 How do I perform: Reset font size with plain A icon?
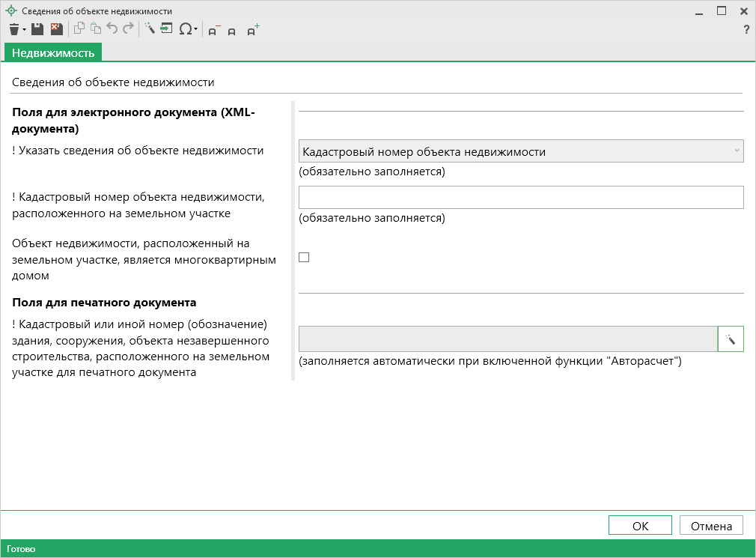click(231, 31)
